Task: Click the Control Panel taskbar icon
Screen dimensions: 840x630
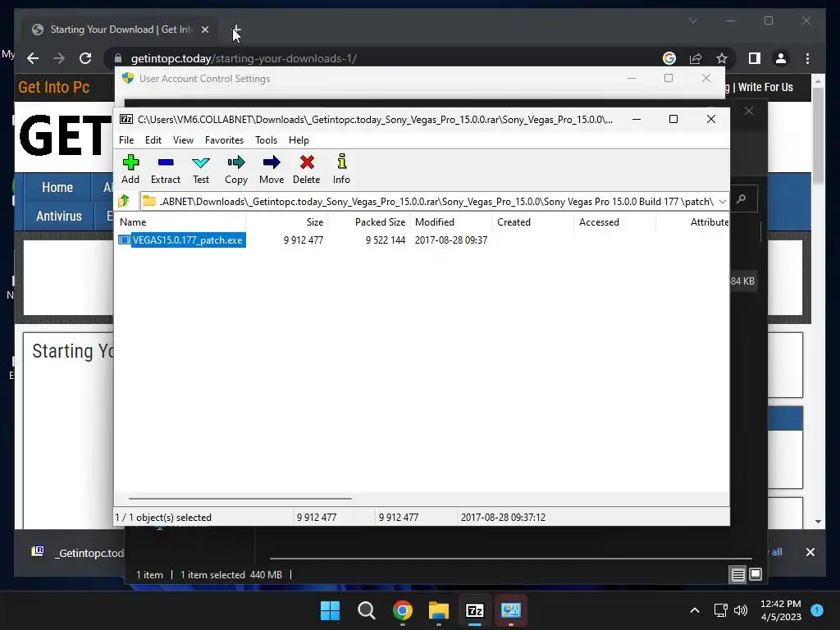Action: [511, 610]
